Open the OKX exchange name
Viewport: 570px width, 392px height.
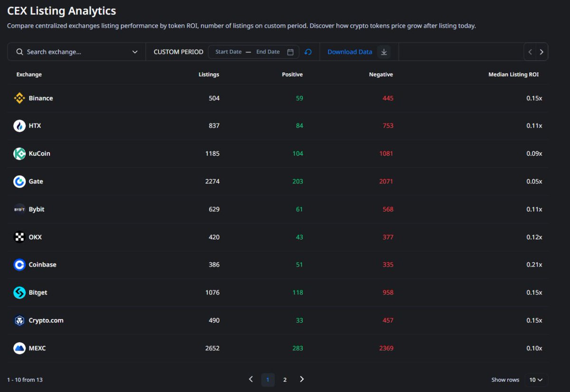[x=35, y=237]
